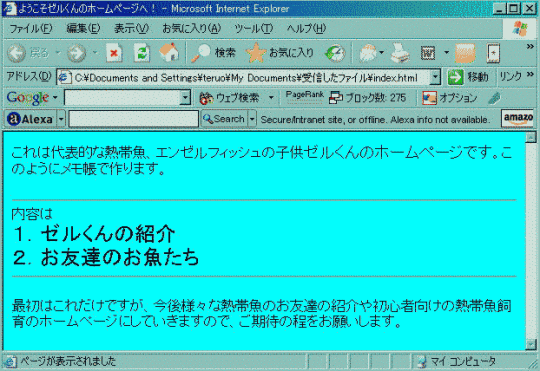Open the Web search (ウェブ検索) dropdown arrow
This screenshot has height=371, width=540.
[x=271, y=98]
